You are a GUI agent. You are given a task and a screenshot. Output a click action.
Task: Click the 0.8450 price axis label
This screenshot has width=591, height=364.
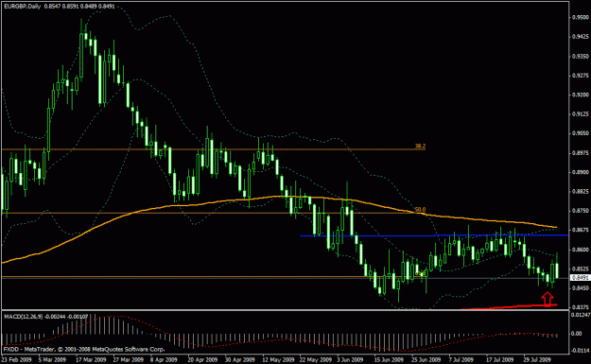(x=581, y=287)
